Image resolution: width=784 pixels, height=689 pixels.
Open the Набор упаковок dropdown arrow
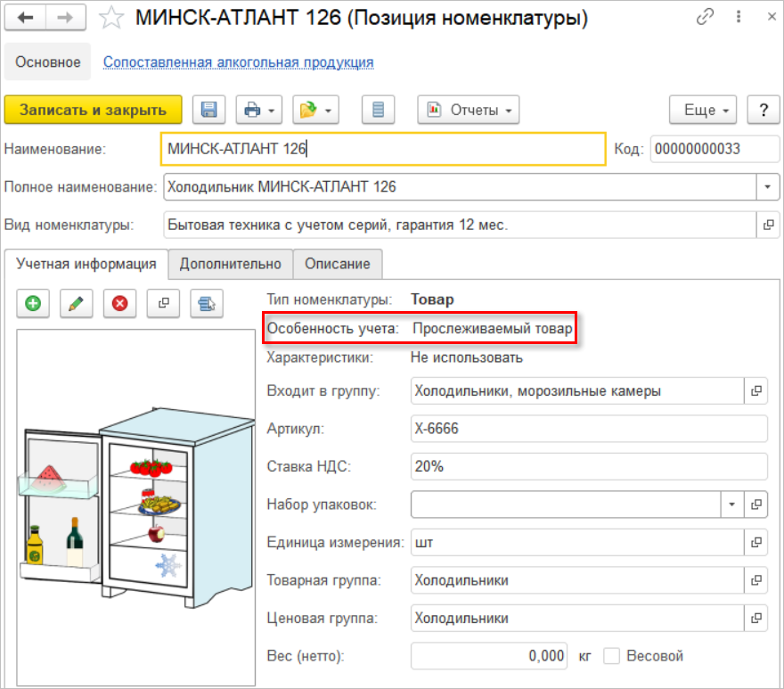[x=731, y=504]
